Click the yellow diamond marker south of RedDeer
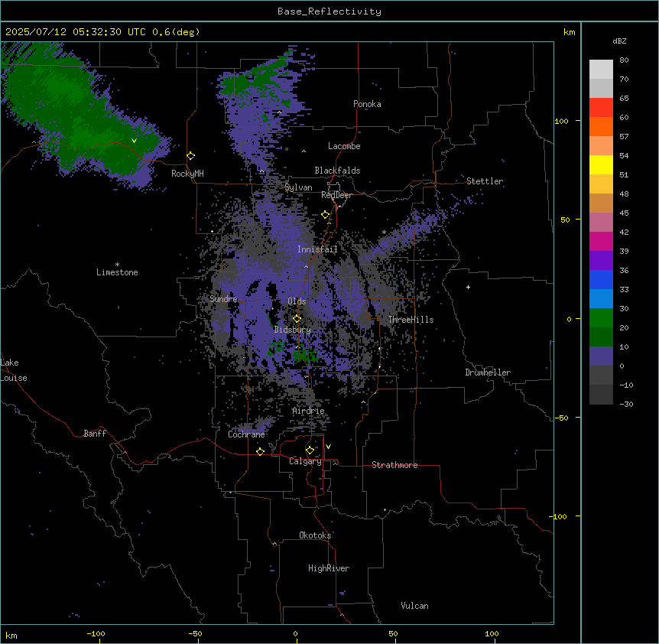 [x=326, y=215]
